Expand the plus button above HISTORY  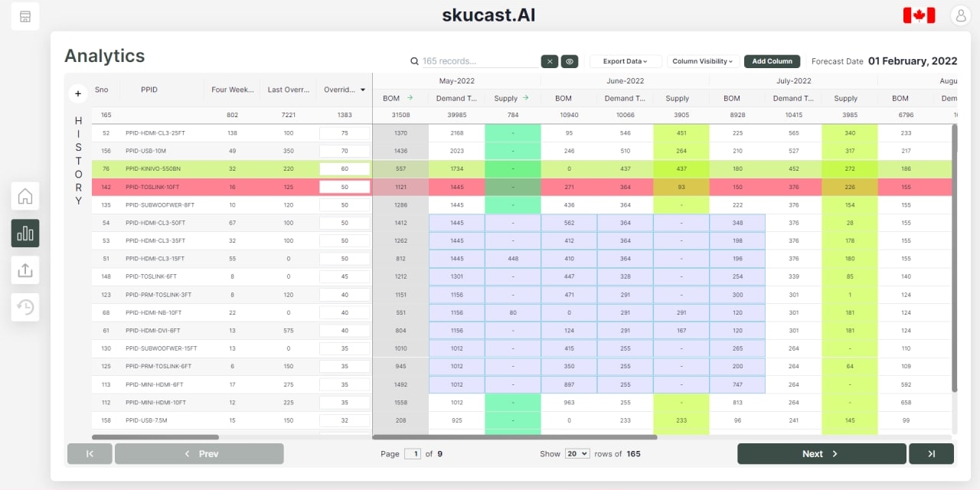77,93
